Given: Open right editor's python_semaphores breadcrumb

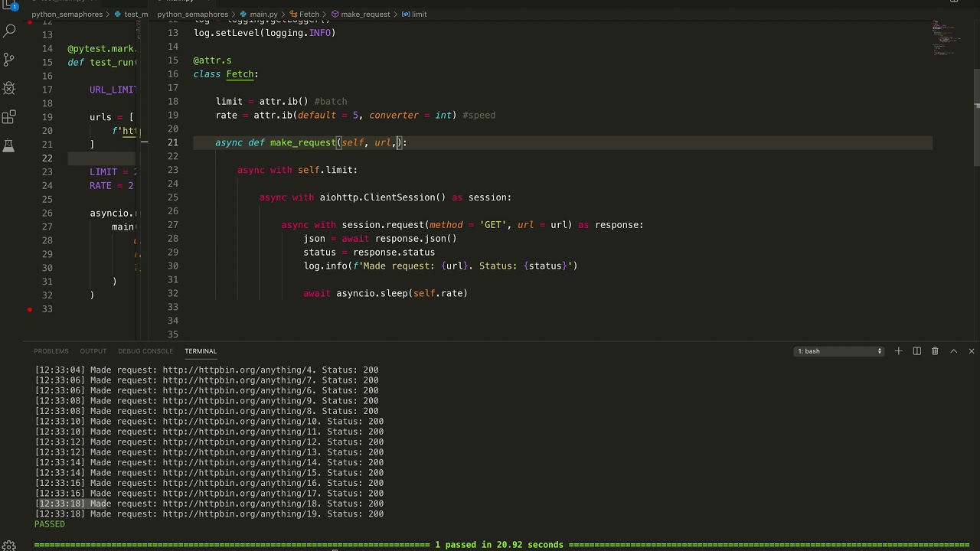Looking at the screenshot, I should [x=192, y=15].
